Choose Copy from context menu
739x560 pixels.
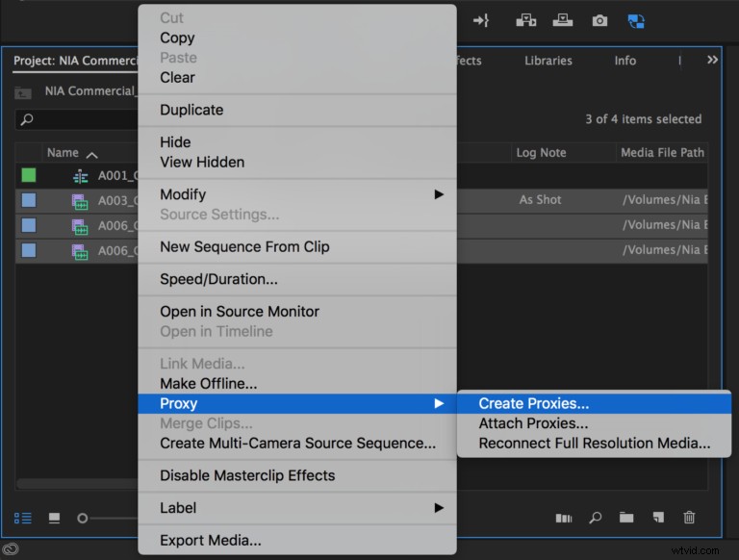[297, 38]
